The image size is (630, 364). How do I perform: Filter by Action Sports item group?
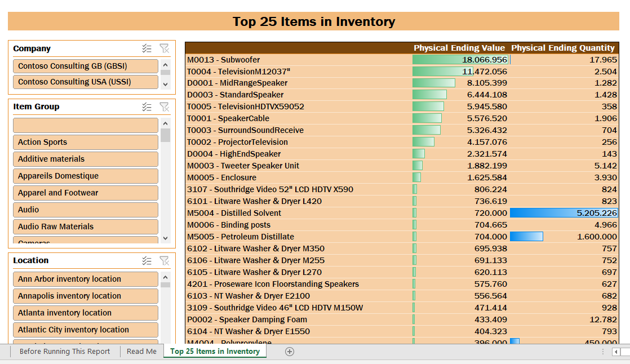(x=86, y=142)
